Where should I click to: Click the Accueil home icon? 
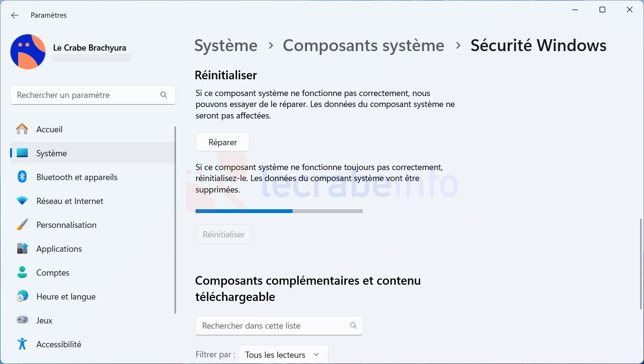[x=22, y=129]
